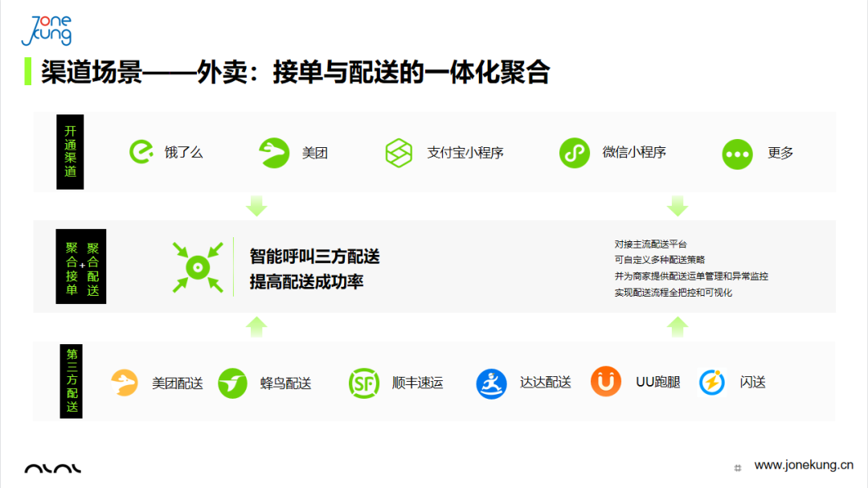Viewport: 868px width, 488px height.
Task: Click the 微信小程序 icon
Action: (x=575, y=153)
